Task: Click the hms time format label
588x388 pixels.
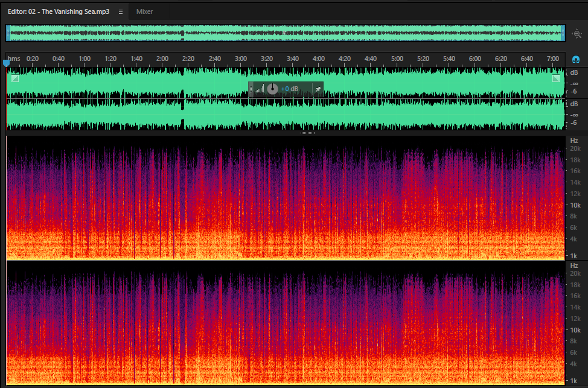Action: tap(14, 59)
